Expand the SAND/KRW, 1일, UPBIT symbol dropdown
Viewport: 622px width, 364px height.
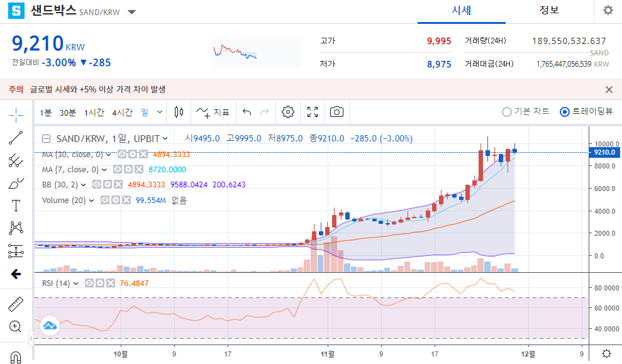[x=165, y=139]
